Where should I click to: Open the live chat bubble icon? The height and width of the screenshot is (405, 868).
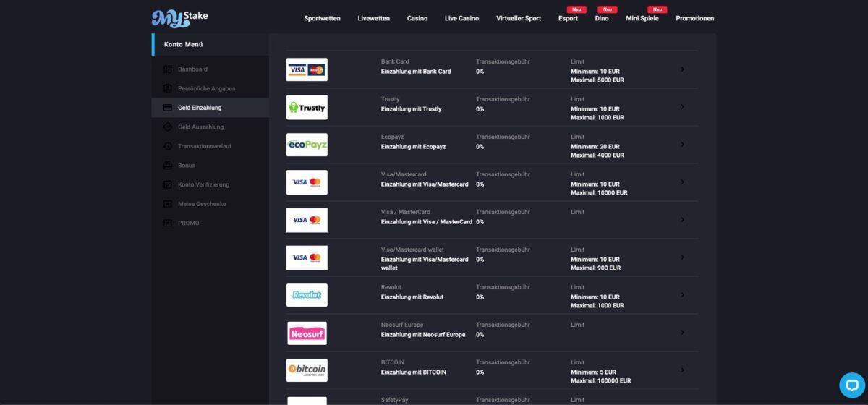pos(851,385)
